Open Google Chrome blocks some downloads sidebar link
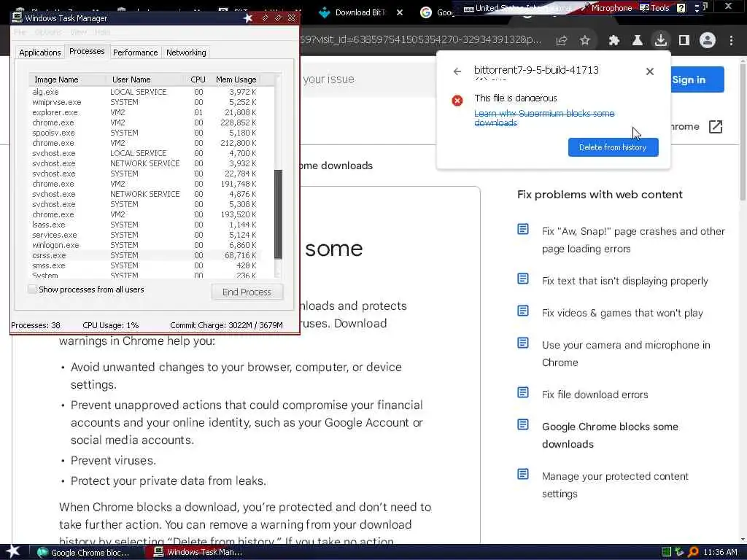Image resolution: width=747 pixels, height=560 pixels. (610, 435)
